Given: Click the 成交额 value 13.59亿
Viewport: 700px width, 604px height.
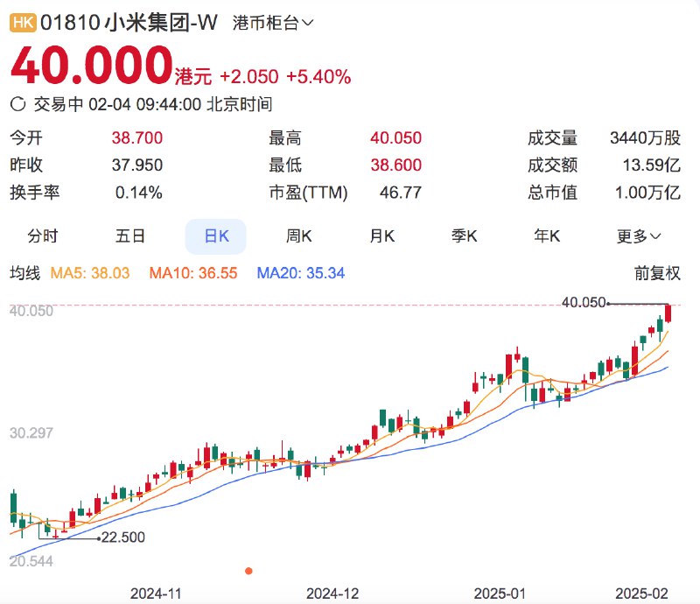Looking at the screenshot, I should 652,165.
